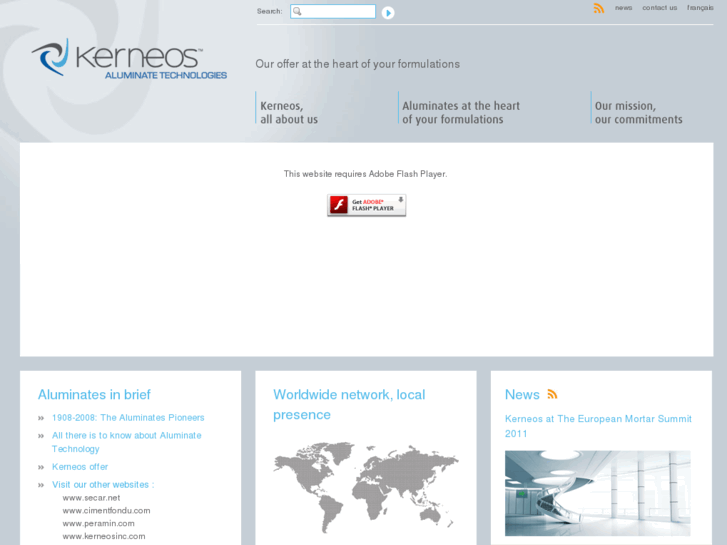Open the European Mortar Summit photo
Image resolution: width=727 pixels, height=545 pixels.
click(597, 493)
